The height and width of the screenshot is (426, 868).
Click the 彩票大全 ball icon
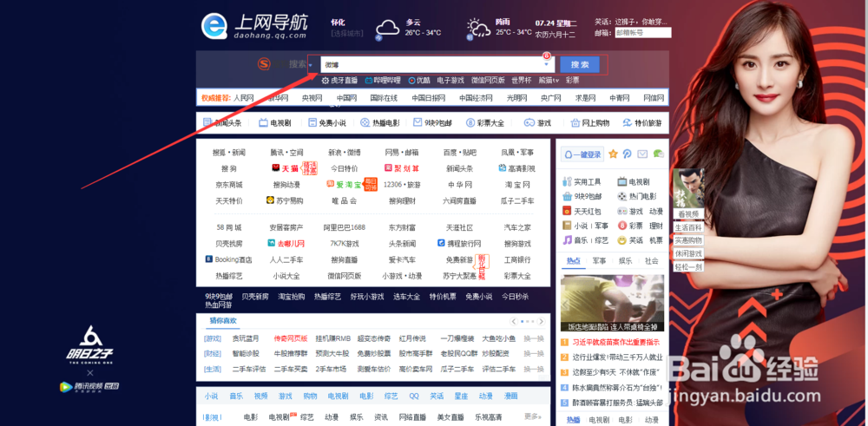(x=470, y=122)
